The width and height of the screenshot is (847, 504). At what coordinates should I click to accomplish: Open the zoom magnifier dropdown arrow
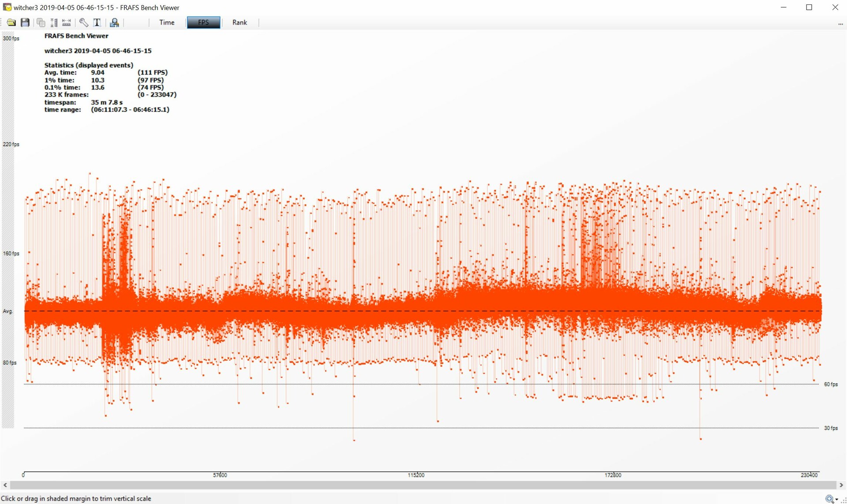pos(837,500)
